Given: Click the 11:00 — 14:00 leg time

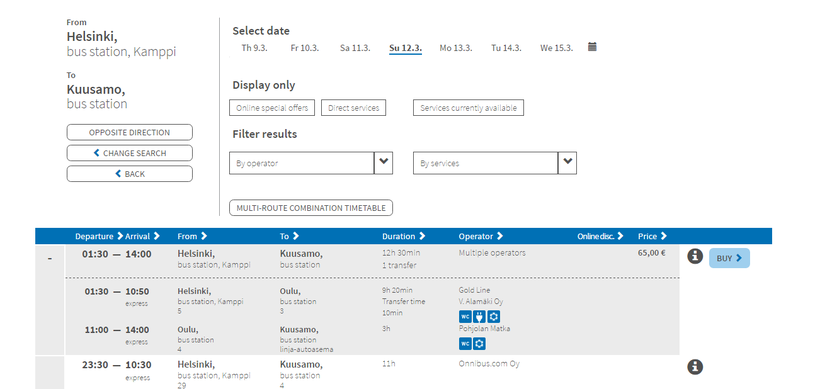Looking at the screenshot, I should (x=117, y=330).
